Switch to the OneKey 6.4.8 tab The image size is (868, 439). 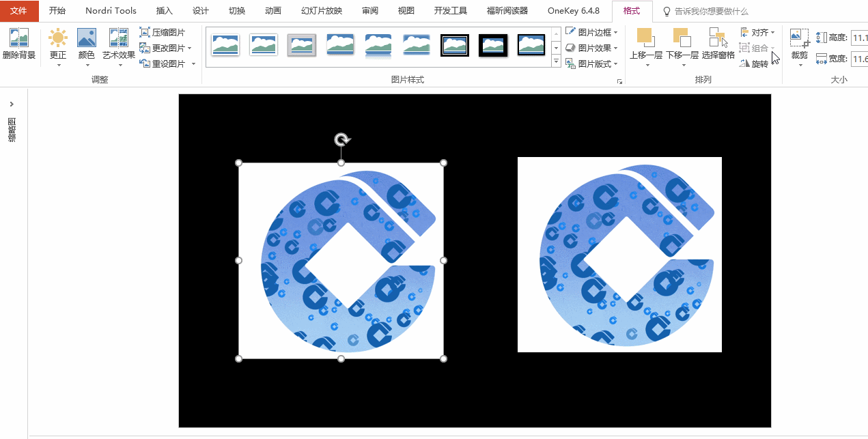[x=574, y=11]
